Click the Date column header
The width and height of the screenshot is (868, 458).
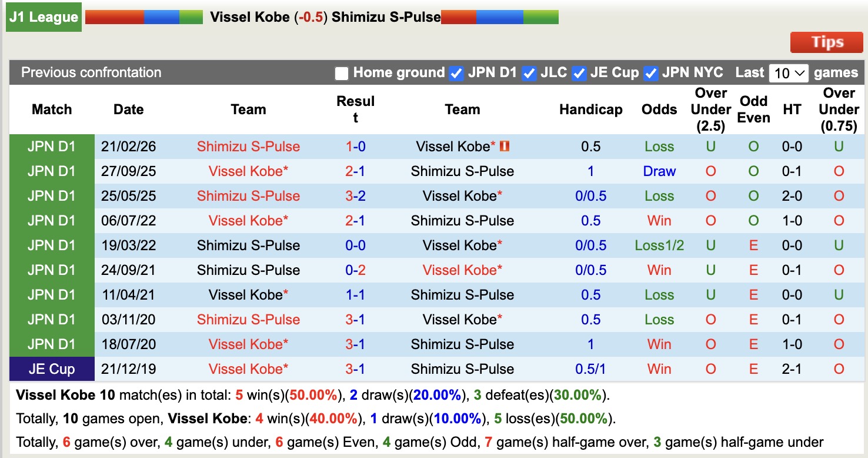128,109
